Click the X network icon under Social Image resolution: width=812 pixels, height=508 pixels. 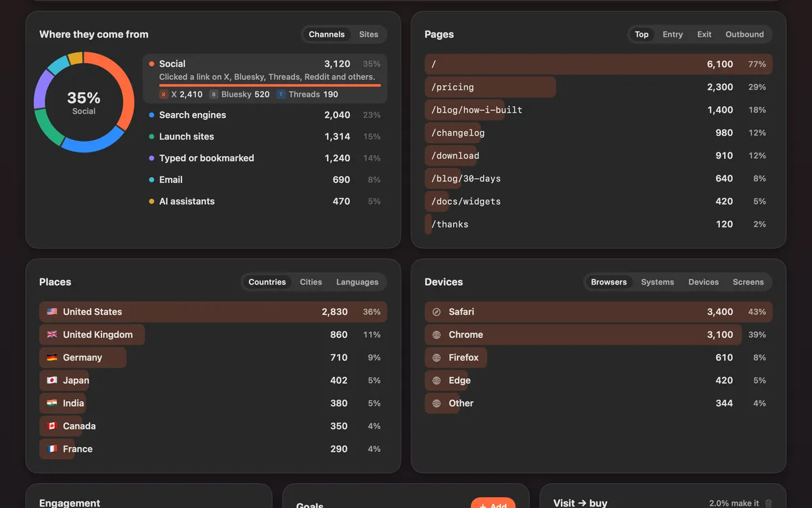click(x=164, y=95)
